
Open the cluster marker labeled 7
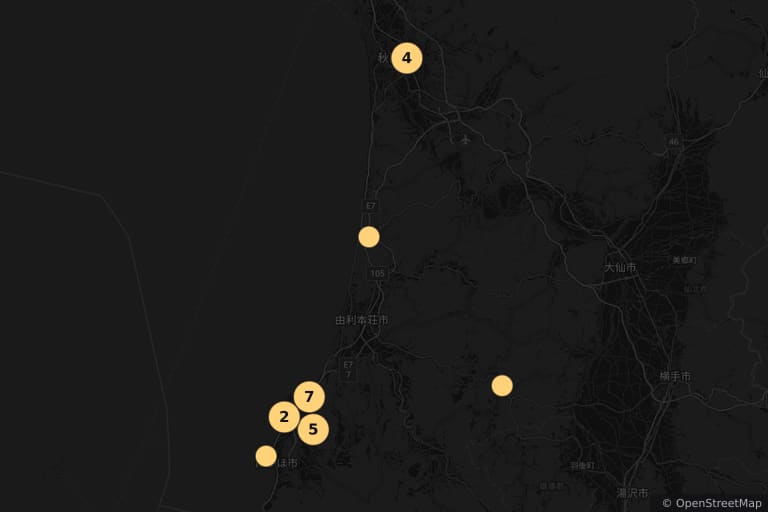click(x=309, y=397)
